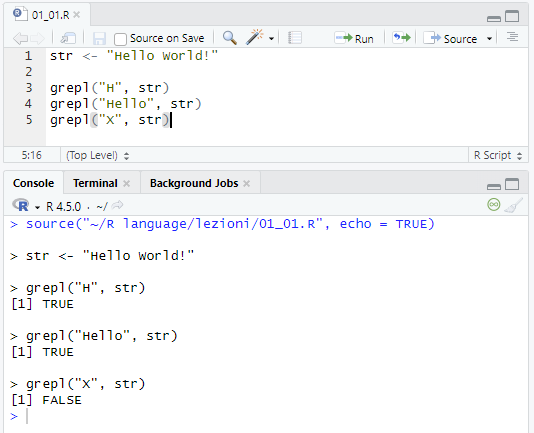Click Show in new window icon
534x433 pixels.
tap(68, 38)
